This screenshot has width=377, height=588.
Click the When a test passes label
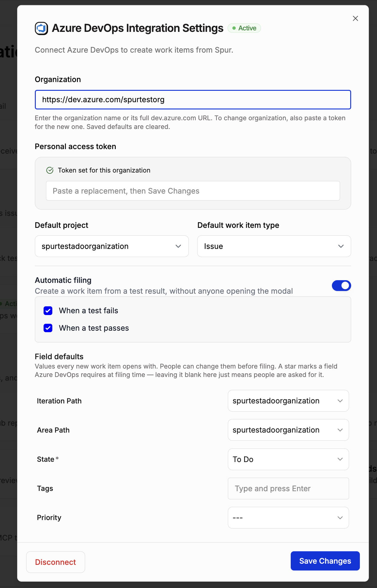click(x=94, y=328)
